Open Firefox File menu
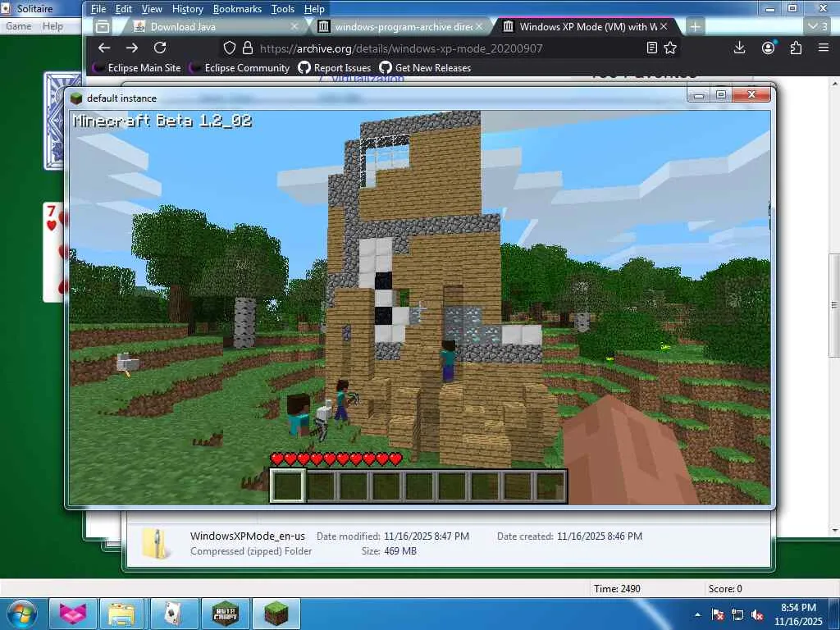 98,9
